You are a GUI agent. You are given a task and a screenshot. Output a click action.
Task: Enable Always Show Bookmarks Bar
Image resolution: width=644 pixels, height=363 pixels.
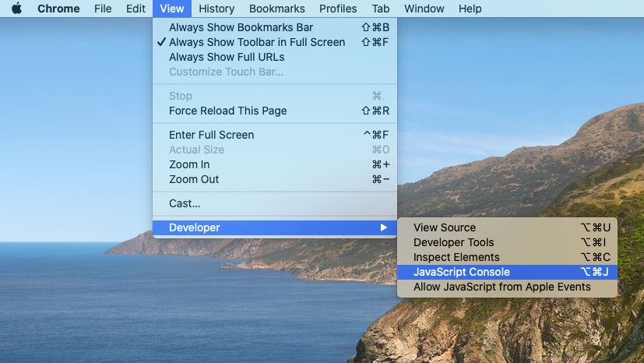point(275,27)
